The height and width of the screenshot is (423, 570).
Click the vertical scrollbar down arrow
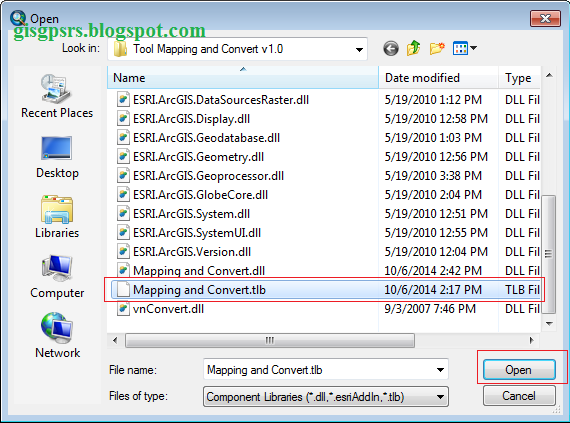549,323
